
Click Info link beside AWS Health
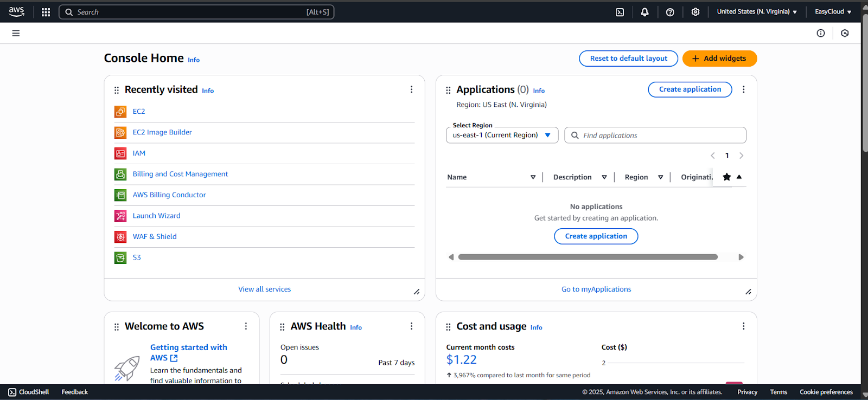click(x=356, y=328)
